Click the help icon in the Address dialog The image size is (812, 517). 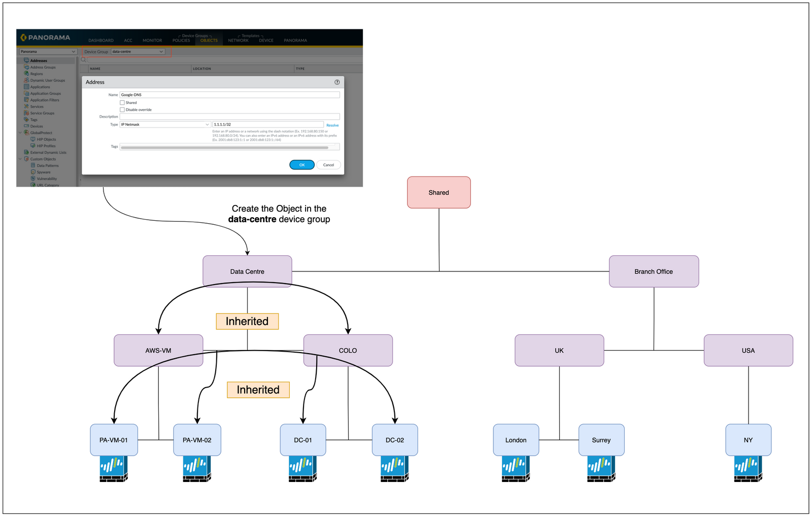[337, 82]
